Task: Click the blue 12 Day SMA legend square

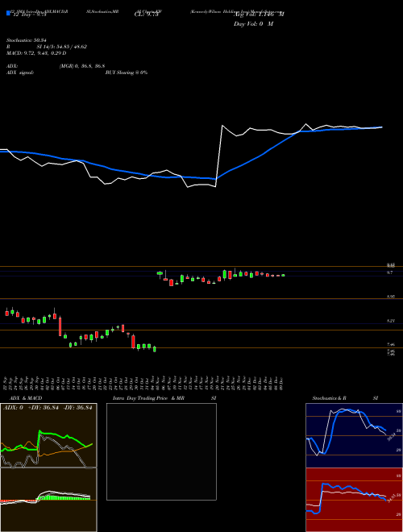Action: (x=8, y=13)
